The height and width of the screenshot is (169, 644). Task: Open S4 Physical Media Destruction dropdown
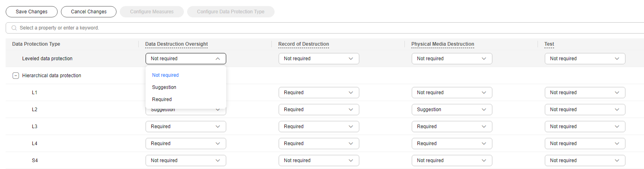tap(452, 161)
